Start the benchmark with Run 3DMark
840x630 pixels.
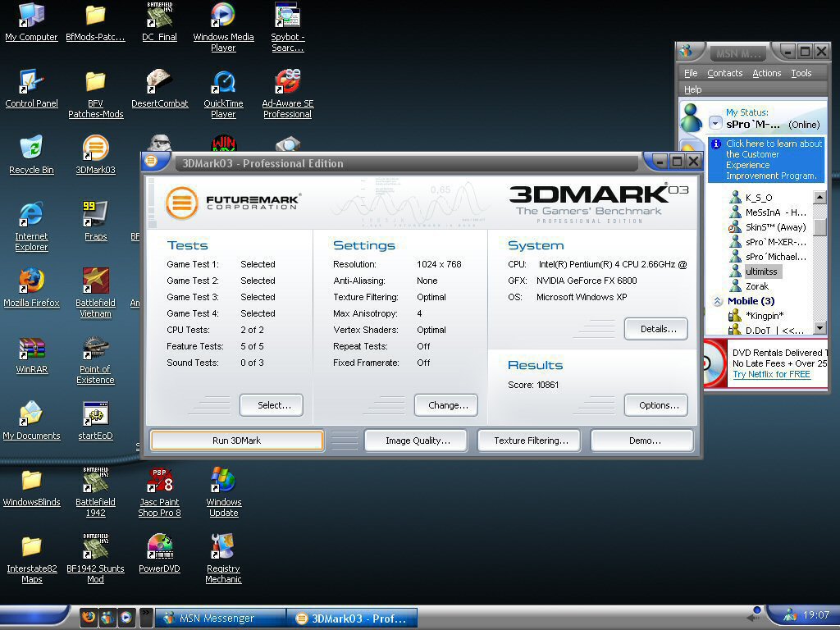[x=237, y=441]
